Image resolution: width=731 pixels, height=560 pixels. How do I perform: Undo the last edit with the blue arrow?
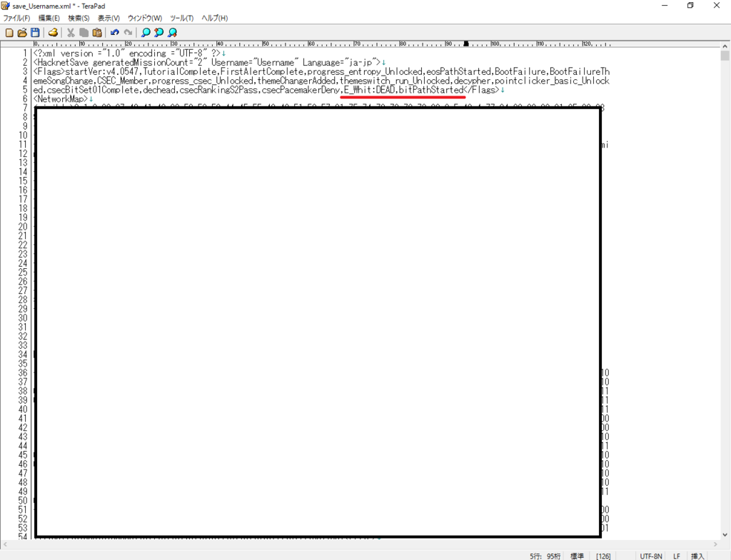(x=115, y=33)
